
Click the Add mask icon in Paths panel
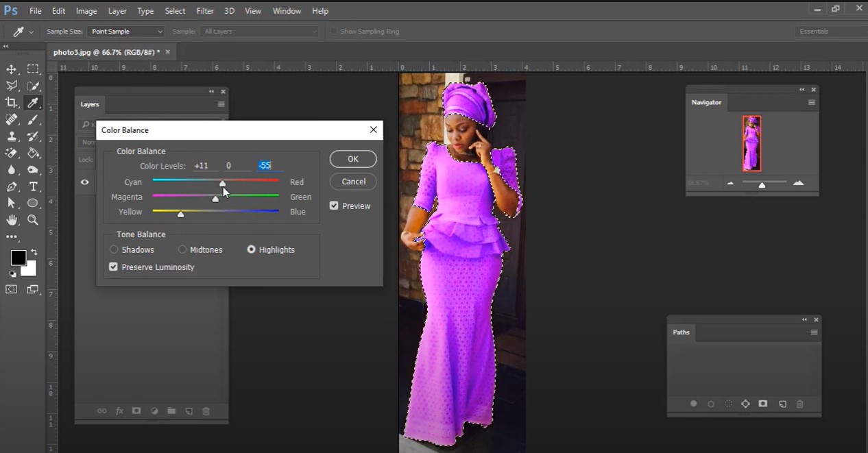762,404
